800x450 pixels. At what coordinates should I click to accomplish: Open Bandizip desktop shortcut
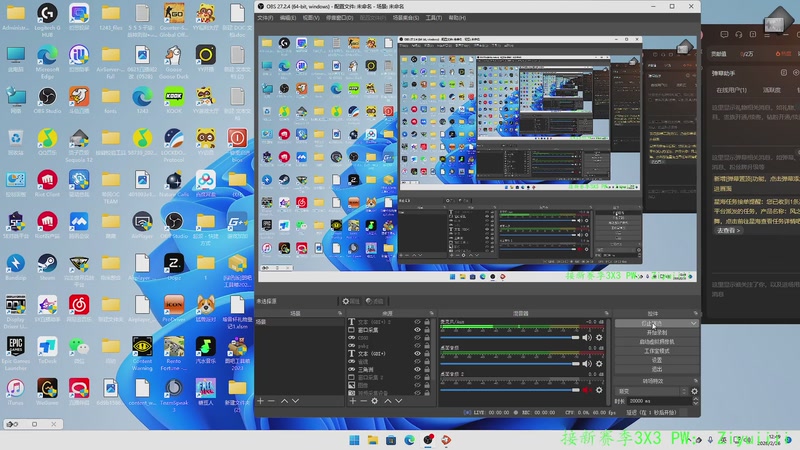tap(15, 267)
